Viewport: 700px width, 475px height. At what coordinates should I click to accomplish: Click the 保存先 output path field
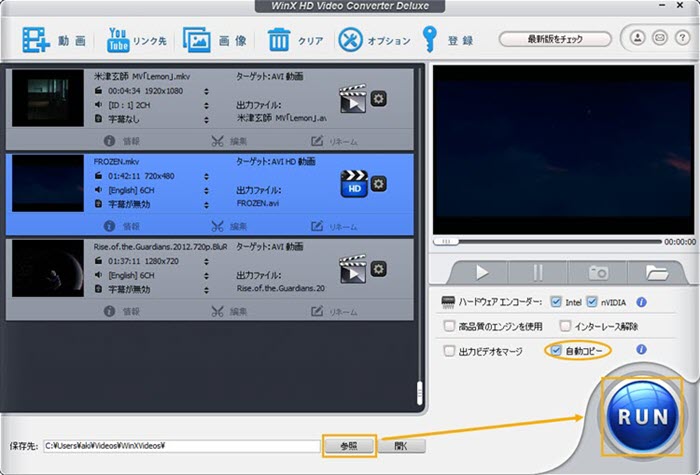click(x=182, y=446)
